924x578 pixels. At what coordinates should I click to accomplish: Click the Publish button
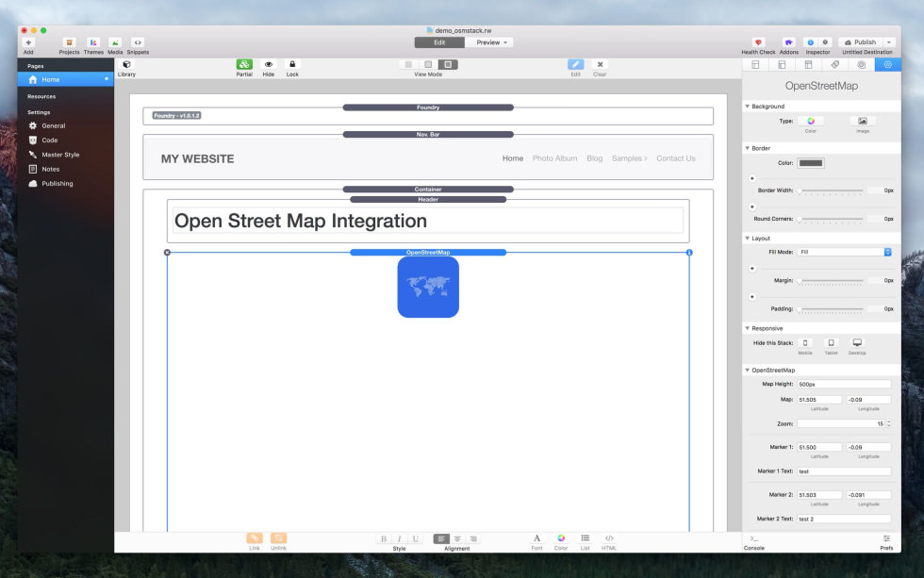[860, 42]
